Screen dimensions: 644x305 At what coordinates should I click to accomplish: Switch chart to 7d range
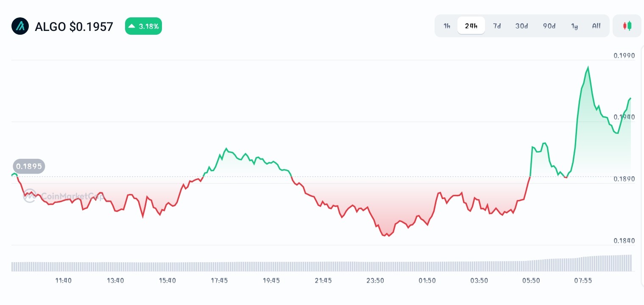pyautogui.click(x=497, y=26)
